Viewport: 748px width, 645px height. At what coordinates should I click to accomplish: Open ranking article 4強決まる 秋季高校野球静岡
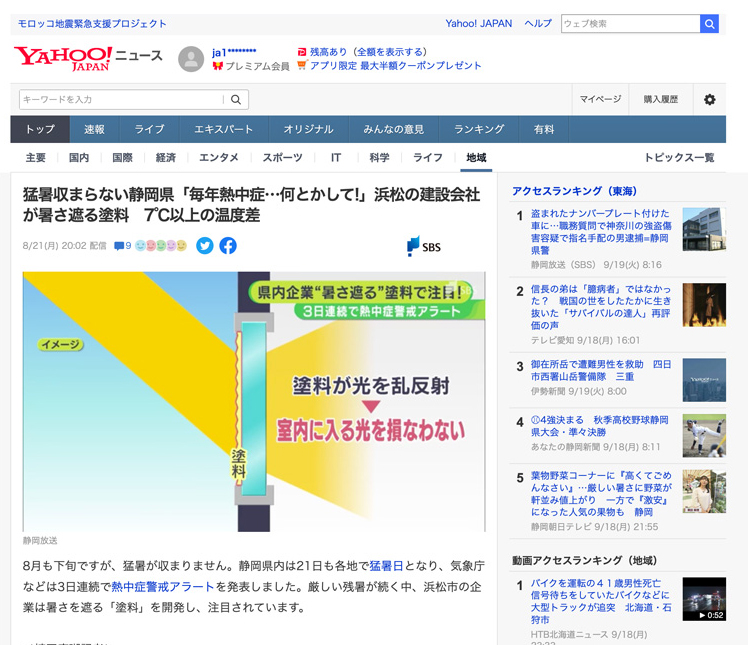pos(600,426)
